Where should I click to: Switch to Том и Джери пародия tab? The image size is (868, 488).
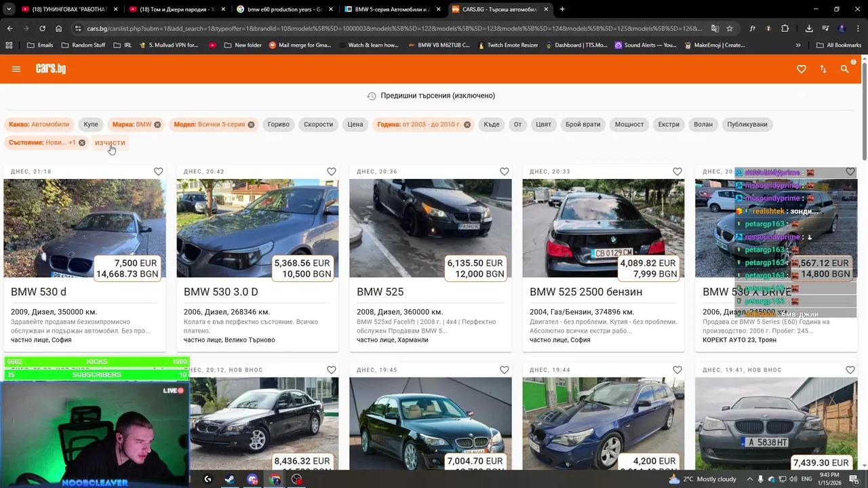coord(178,9)
